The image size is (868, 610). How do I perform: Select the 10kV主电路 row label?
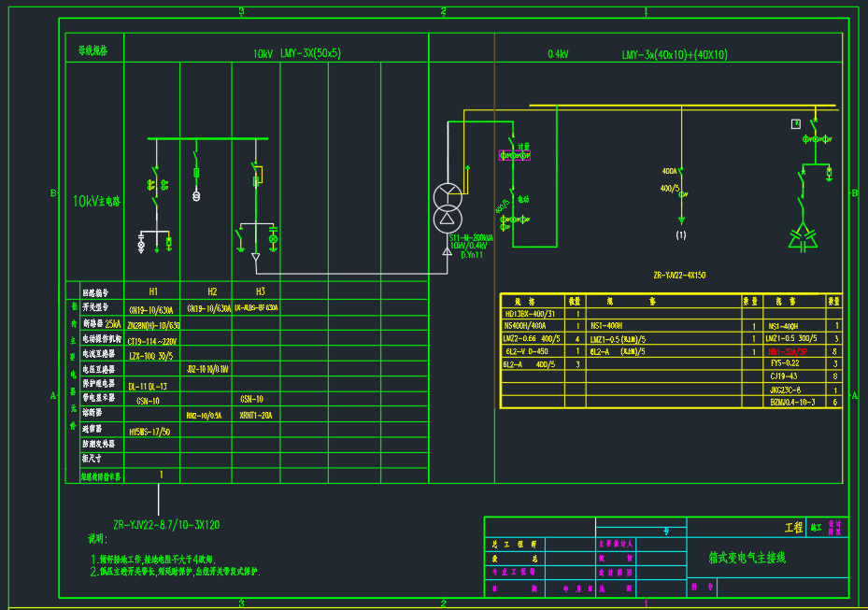pos(97,201)
